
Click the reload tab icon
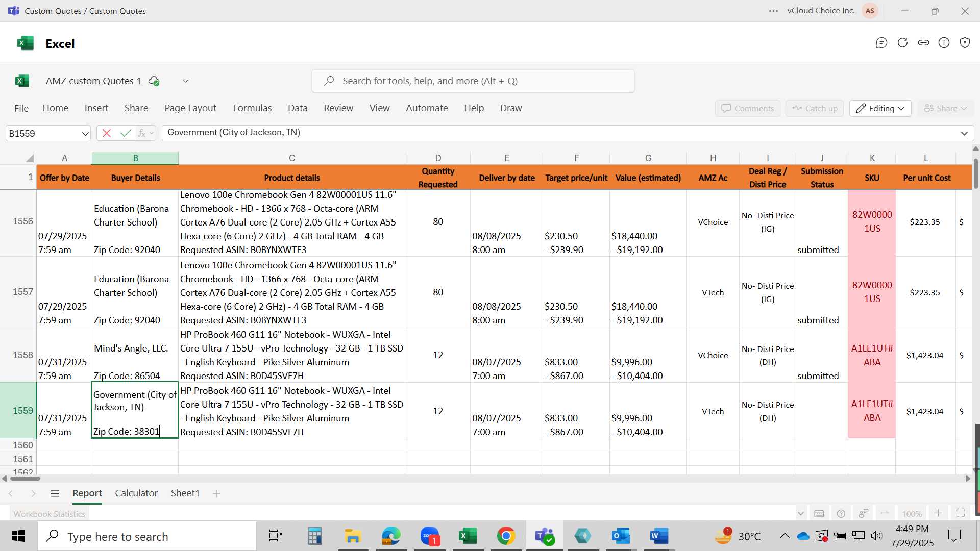[x=902, y=43]
